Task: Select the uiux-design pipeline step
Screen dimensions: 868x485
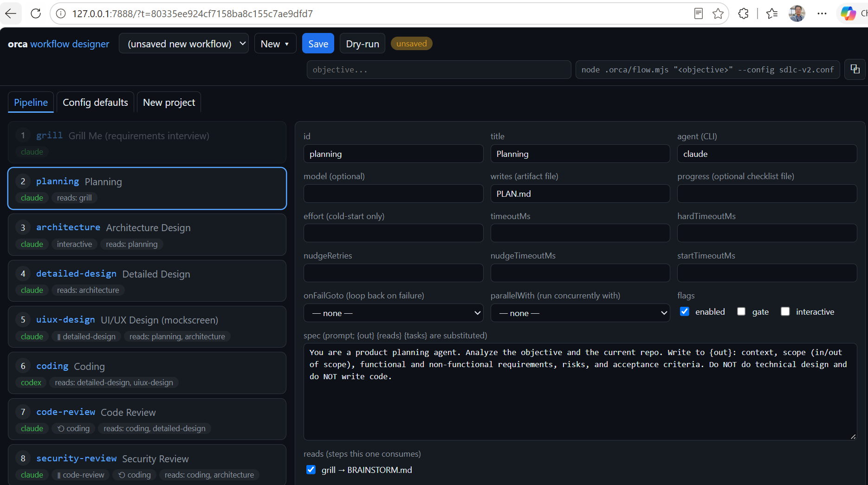Action: [x=147, y=327]
